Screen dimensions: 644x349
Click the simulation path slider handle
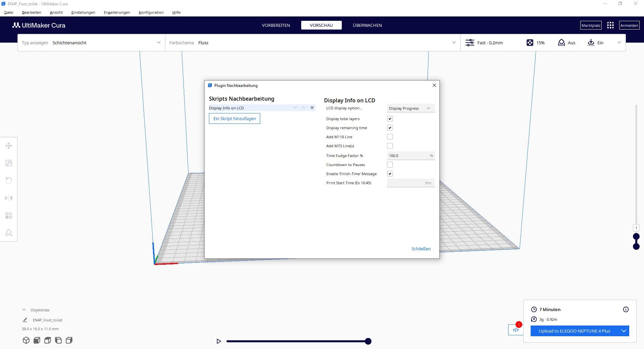(368, 341)
